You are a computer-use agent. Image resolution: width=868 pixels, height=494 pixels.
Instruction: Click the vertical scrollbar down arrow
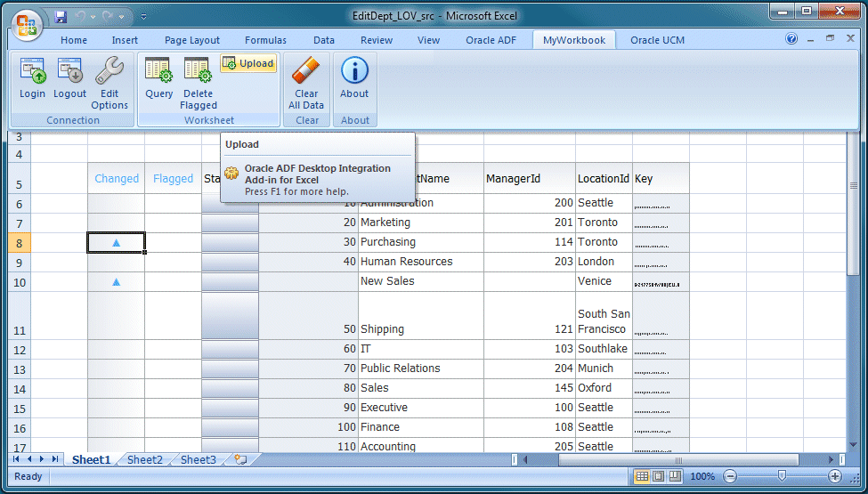(x=853, y=444)
